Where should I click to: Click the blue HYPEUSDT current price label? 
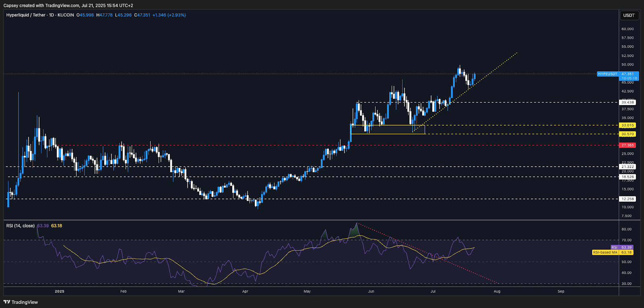[x=607, y=74]
